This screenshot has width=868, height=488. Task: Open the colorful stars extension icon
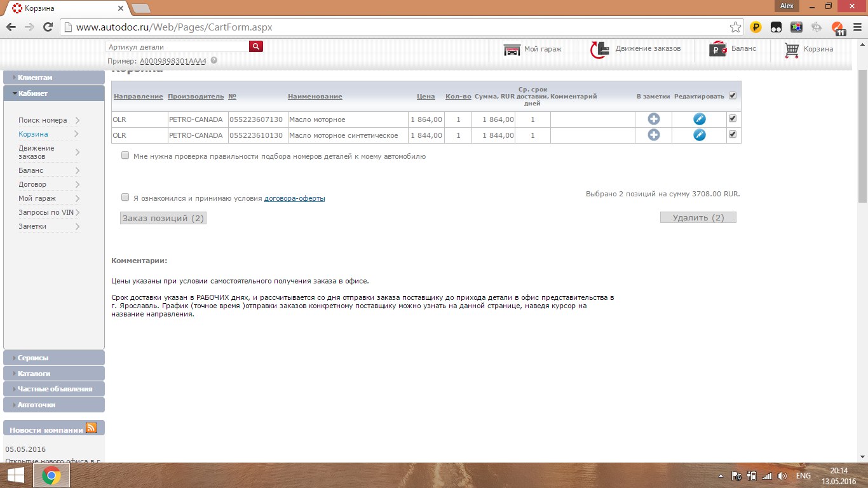tap(796, 27)
